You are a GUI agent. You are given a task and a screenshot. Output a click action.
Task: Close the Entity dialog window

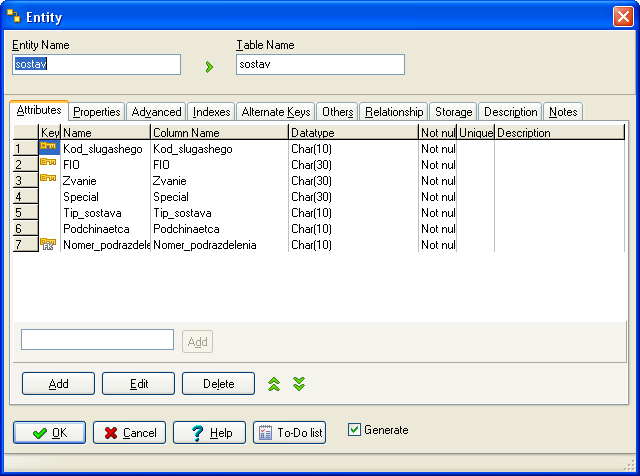coord(623,17)
